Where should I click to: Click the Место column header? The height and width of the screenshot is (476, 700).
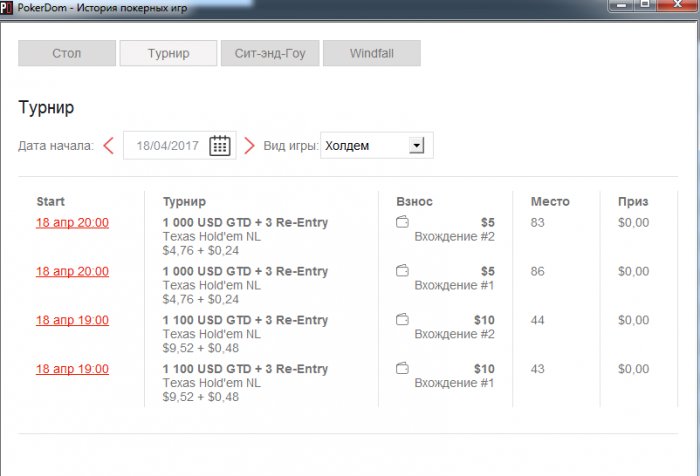(550, 201)
